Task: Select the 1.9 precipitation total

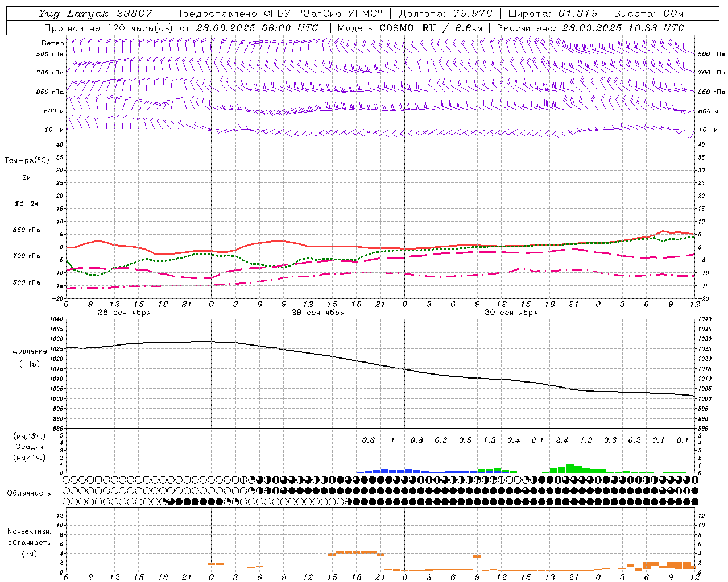Action: 586,440
